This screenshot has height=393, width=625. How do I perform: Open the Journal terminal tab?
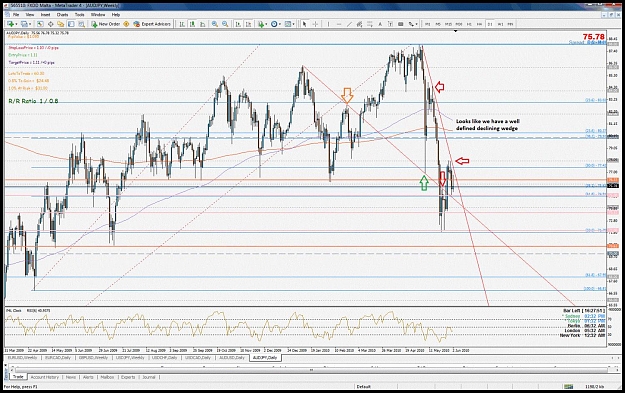point(149,377)
